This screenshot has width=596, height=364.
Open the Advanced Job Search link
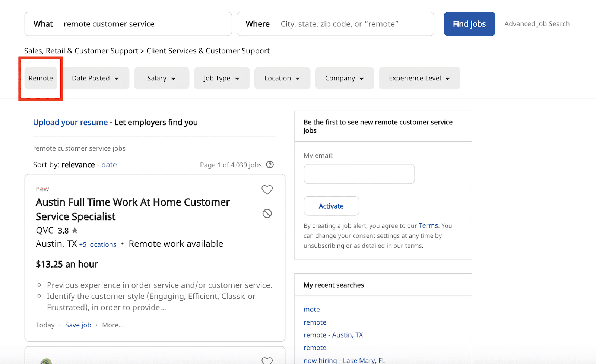coord(537,24)
